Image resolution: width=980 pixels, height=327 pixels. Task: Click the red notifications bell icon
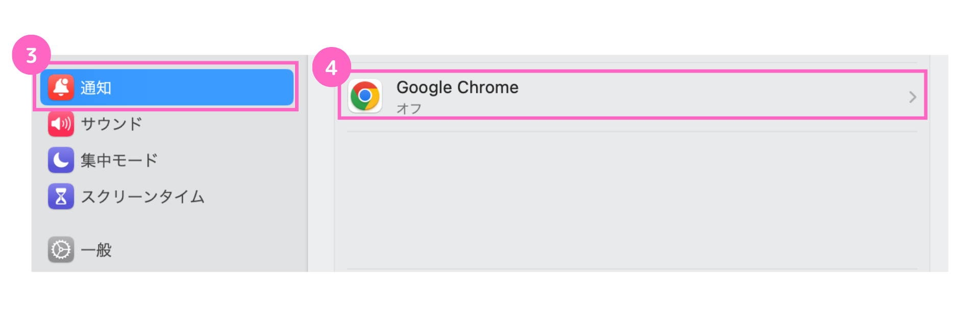61,87
